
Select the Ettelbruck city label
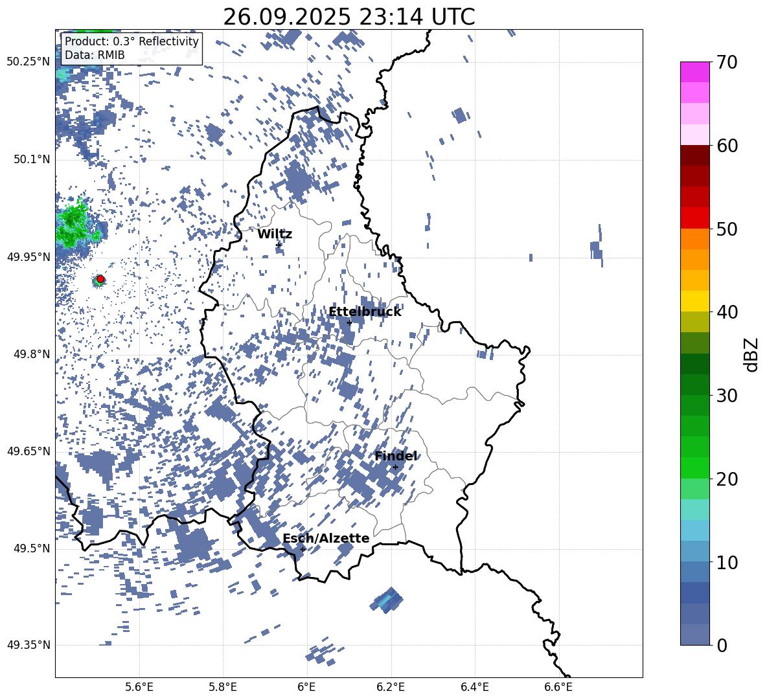[x=365, y=312]
